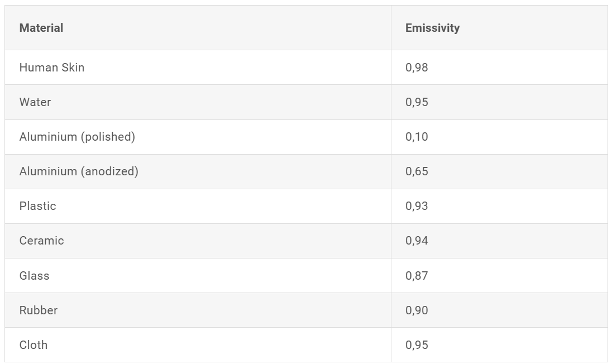The height and width of the screenshot is (364, 612).
Task: Select the 0,93 emissivity value
Action: [x=417, y=206]
